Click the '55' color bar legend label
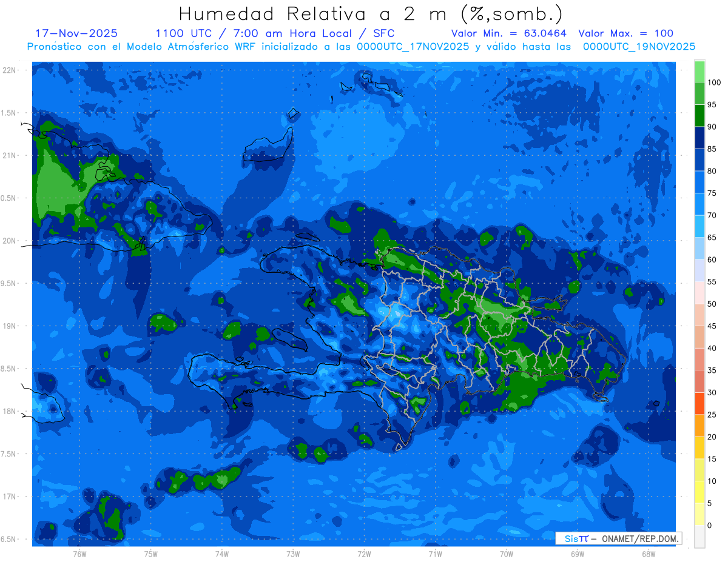Screen dimensions: 728x562 pyautogui.click(x=712, y=282)
